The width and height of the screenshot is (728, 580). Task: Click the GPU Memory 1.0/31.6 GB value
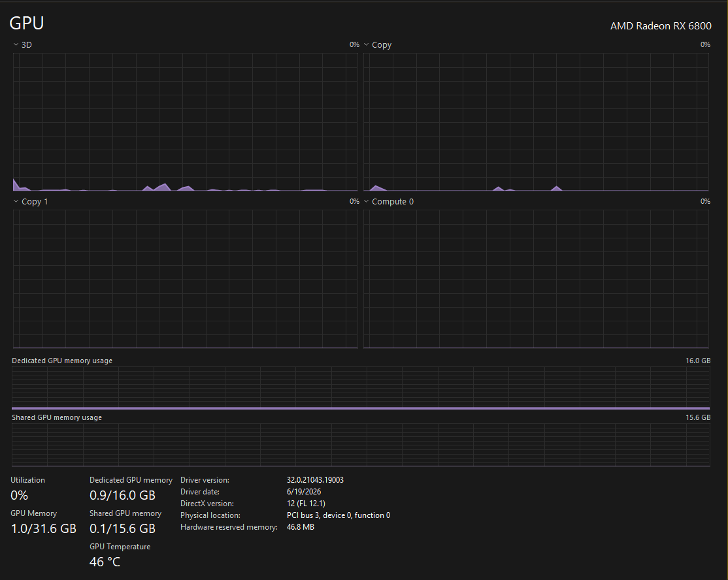click(43, 528)
